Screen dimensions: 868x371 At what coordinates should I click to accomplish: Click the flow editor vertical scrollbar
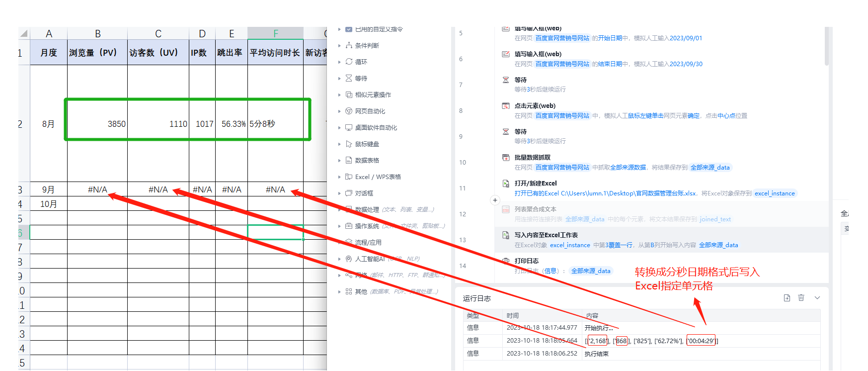827,47
